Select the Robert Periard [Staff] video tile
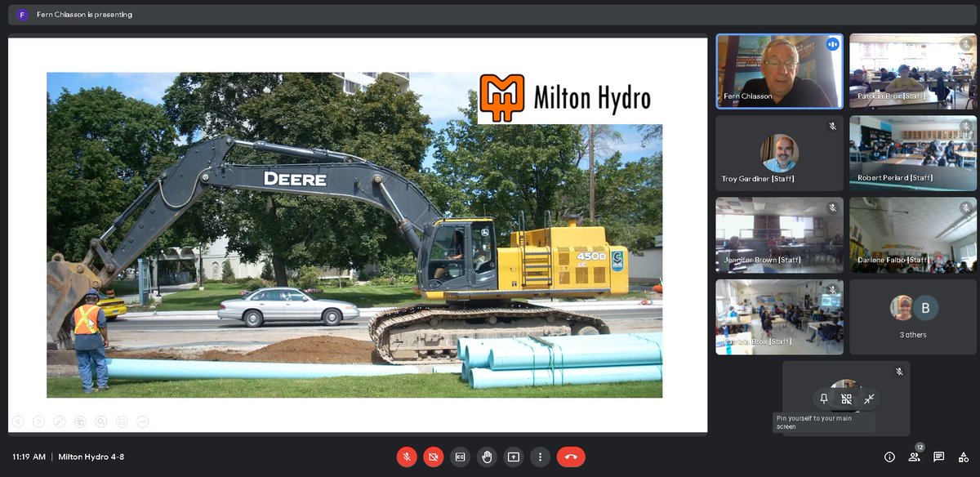 coord(913,153)
